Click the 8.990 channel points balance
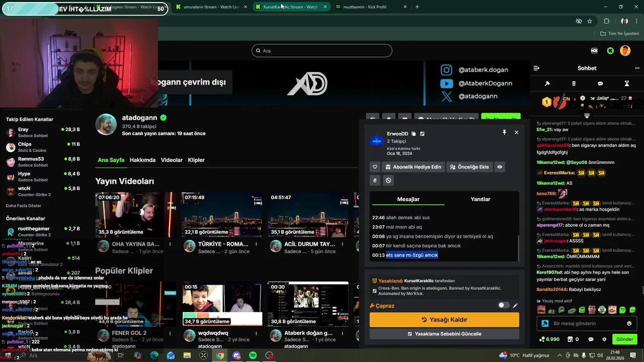Viewport: 644px width, 362px height. click(x=549, y=339)
